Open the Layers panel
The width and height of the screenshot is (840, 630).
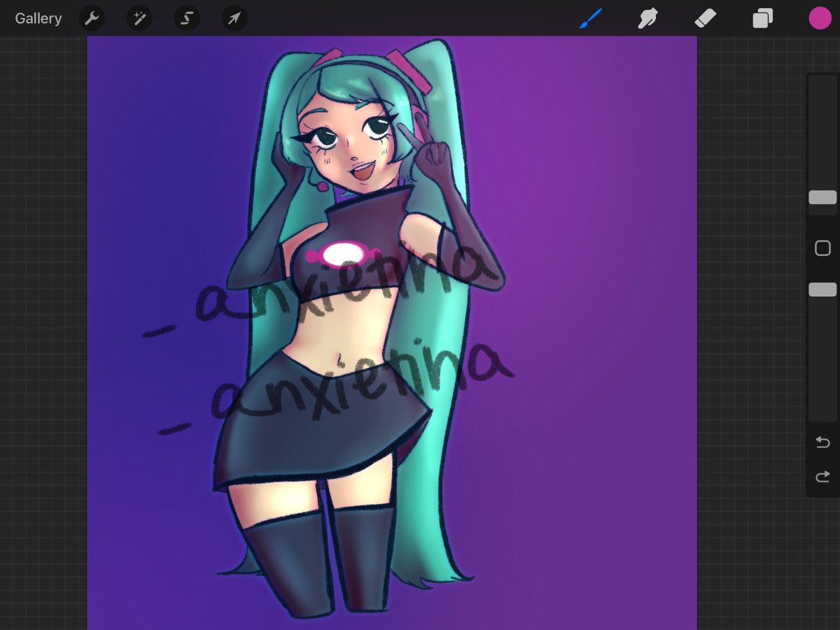coord(762,18)
